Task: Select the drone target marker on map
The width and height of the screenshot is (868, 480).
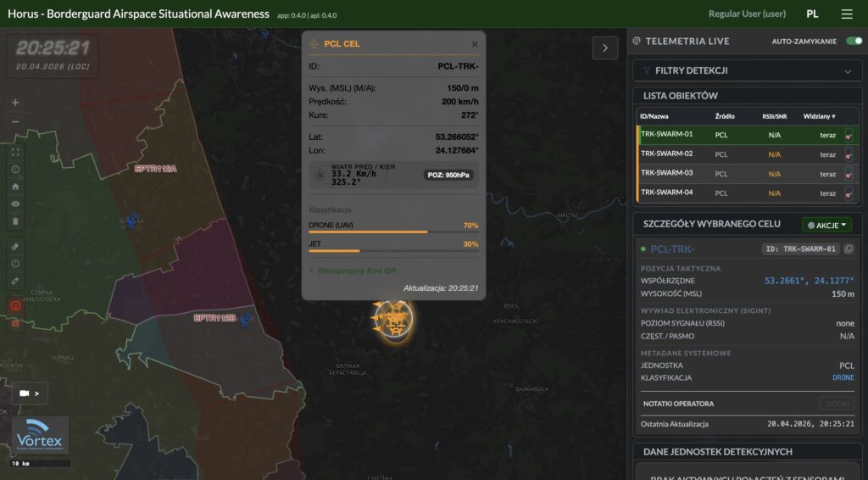Action: pos(391,321)
